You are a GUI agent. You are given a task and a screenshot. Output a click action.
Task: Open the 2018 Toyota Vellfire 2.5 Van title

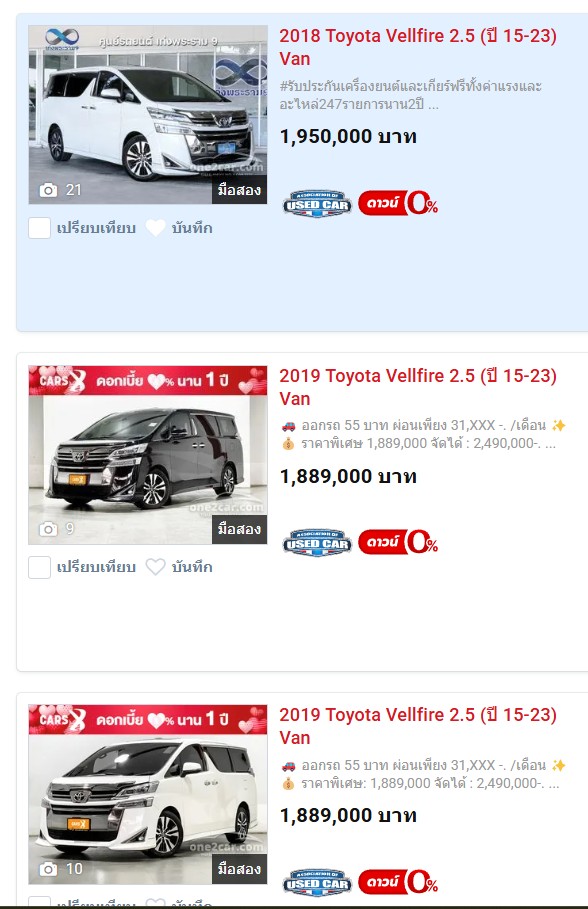[x=418, y=47]
